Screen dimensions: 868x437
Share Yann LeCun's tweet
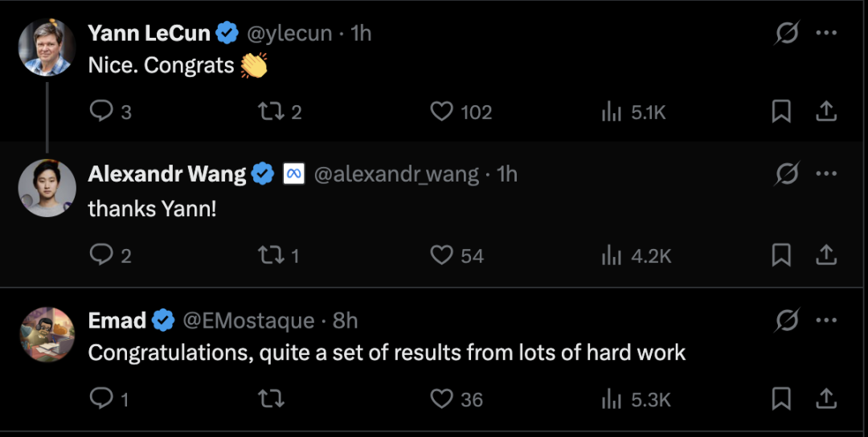coord(826,112)
